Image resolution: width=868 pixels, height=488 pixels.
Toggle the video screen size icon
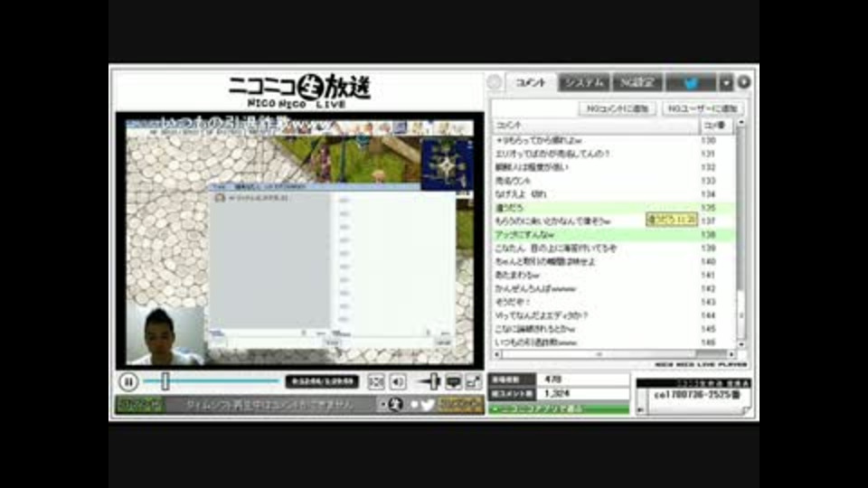coord(376,381)
